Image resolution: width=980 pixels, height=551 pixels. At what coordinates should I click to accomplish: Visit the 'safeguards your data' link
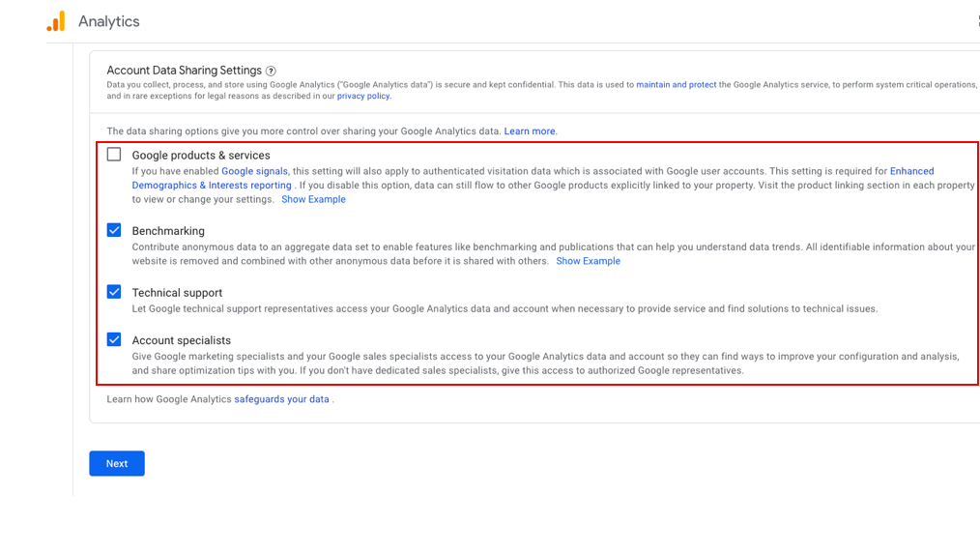[x=281, y=399]
